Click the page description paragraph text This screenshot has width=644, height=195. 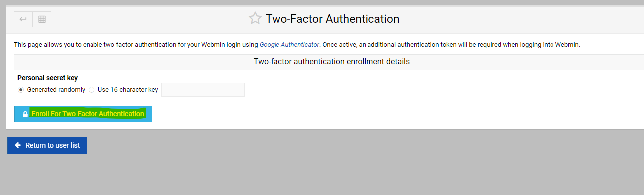coord(297,44)
